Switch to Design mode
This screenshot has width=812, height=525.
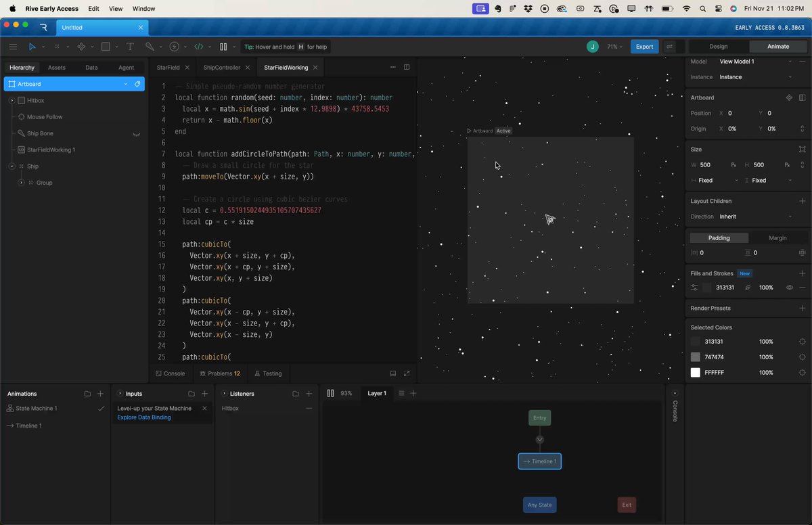pyautogui.click(x=719, y=47)
